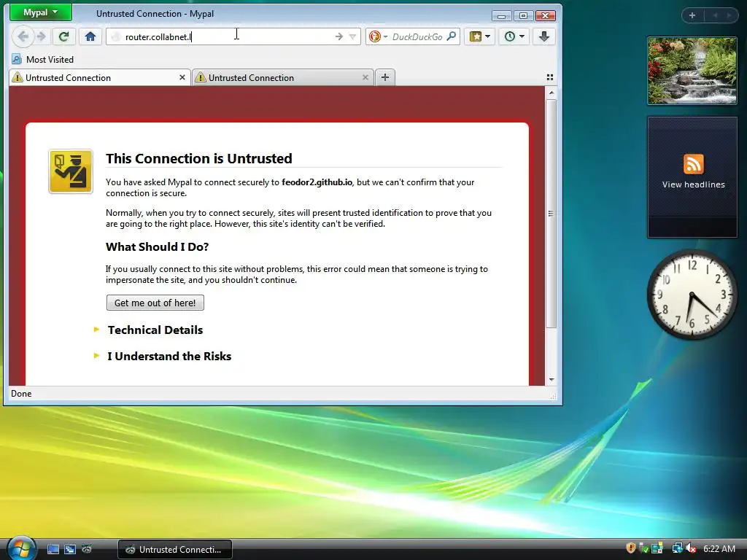Open the downloads panel

click(x=544, y=36)
